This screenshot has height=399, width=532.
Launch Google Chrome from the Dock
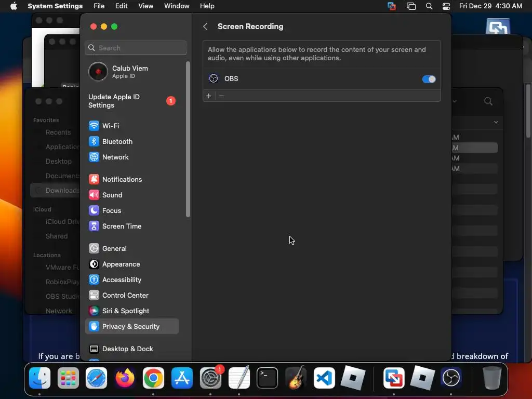pyautogui.click(x=153, y=378)
